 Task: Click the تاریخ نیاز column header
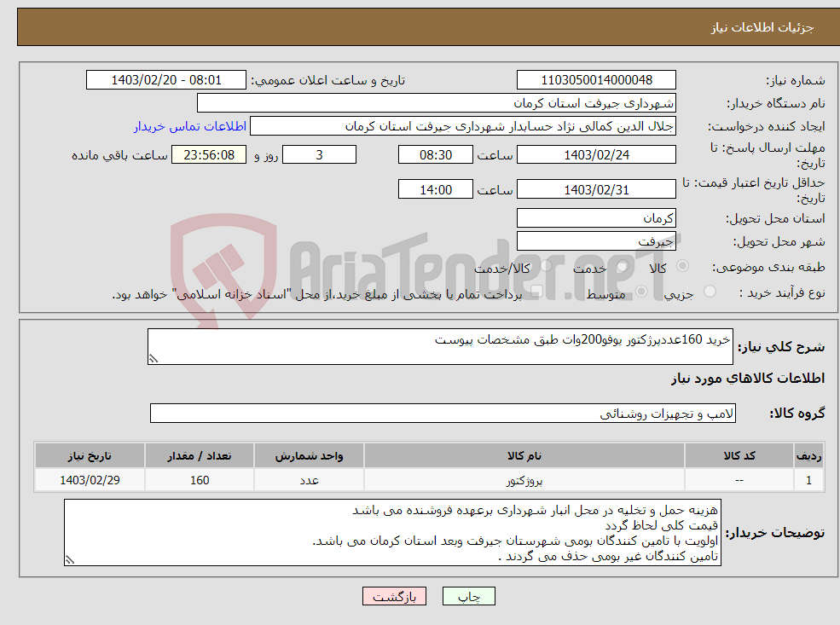pos(90,456)
